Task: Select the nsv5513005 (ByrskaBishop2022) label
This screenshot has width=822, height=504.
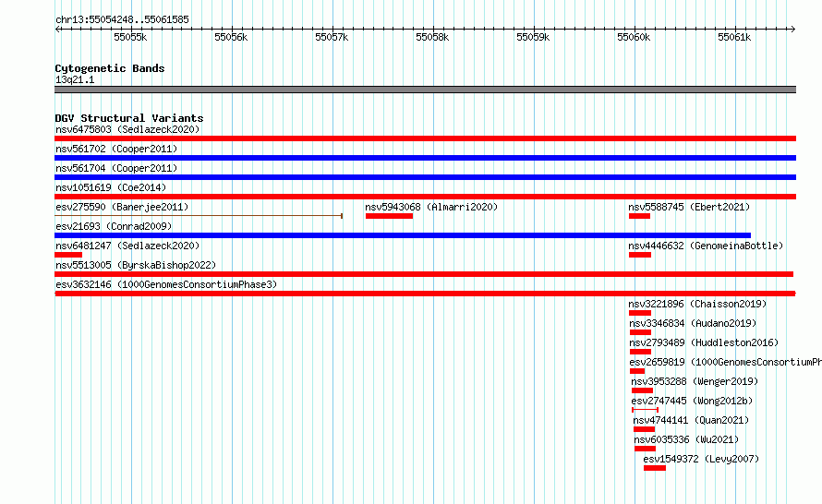Action: pos(136,265)
